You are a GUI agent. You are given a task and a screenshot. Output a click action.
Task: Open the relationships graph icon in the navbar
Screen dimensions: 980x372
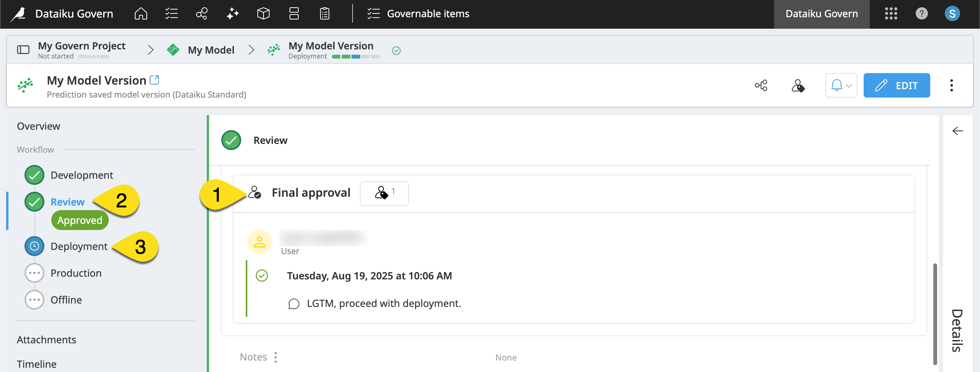point(201,13)
